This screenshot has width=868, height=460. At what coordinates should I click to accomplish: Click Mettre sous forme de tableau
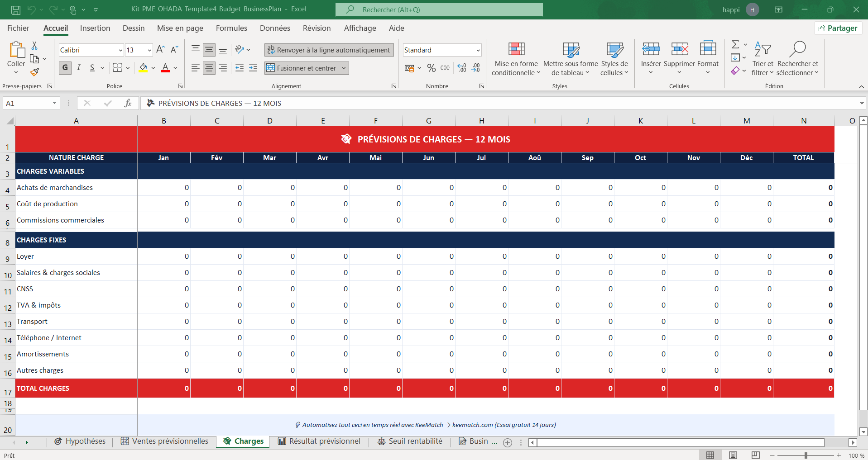tap(571, 59)
